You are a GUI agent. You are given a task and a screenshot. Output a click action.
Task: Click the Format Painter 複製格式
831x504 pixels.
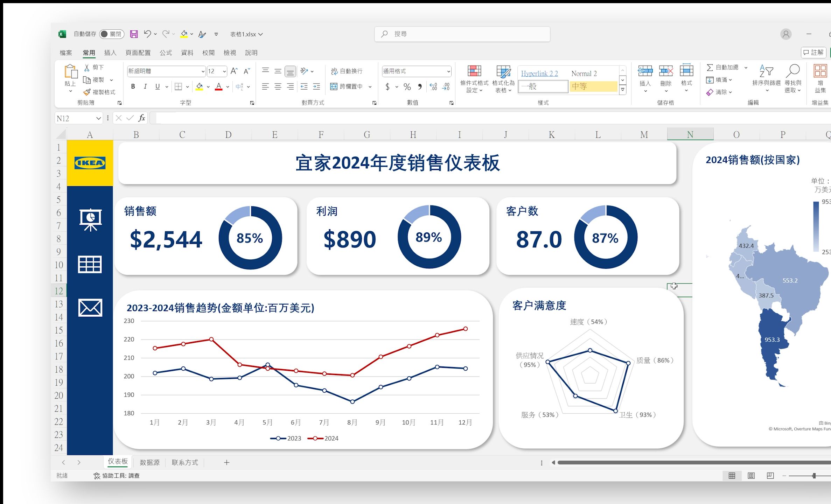(x=99, y=92)
